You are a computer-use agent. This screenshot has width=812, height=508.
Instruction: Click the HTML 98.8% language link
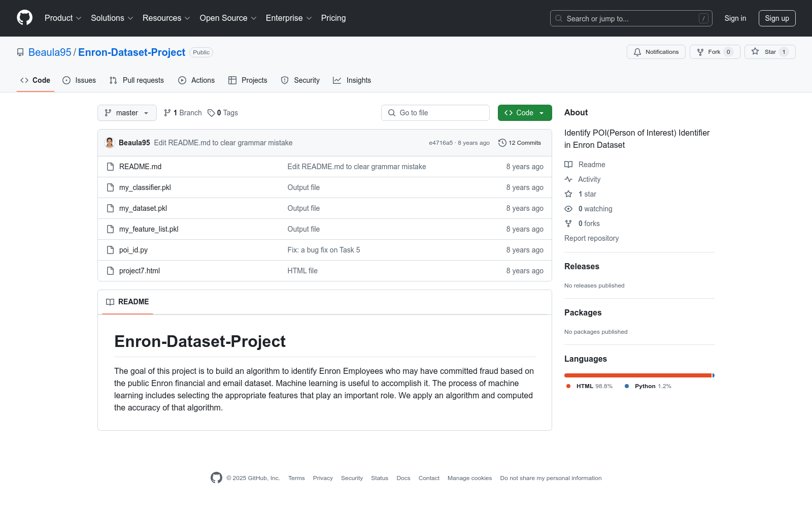[x=590, y=386]
